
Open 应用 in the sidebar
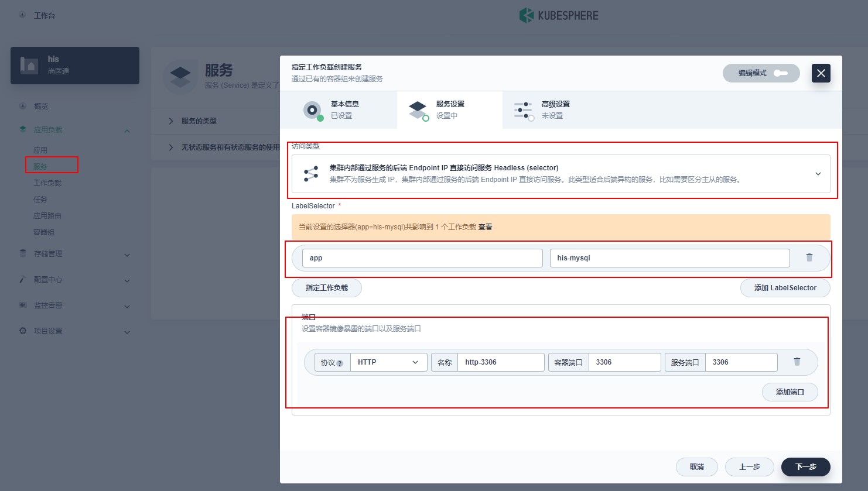pyautogui.click(x=40, y=150)
